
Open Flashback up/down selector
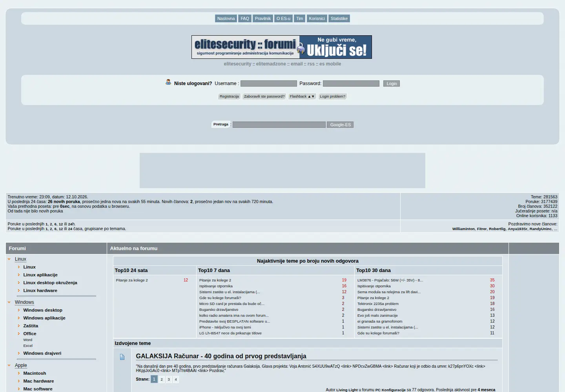point(302,96)
